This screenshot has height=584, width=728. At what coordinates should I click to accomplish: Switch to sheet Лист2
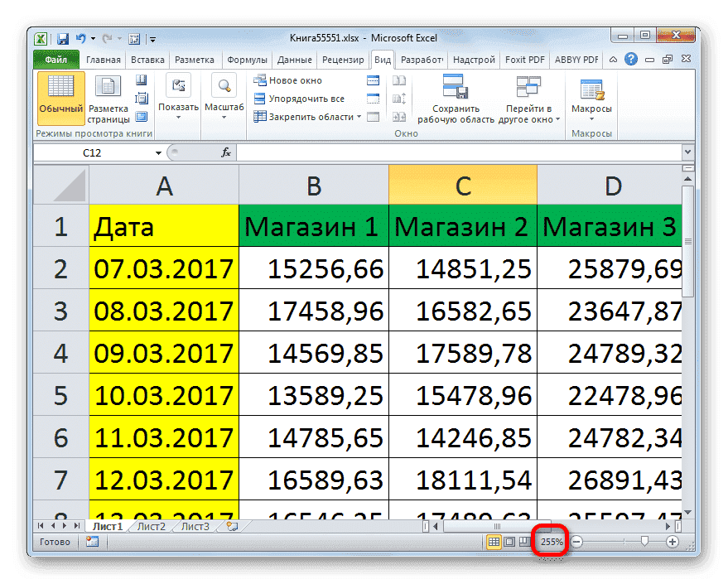point(152,524)
